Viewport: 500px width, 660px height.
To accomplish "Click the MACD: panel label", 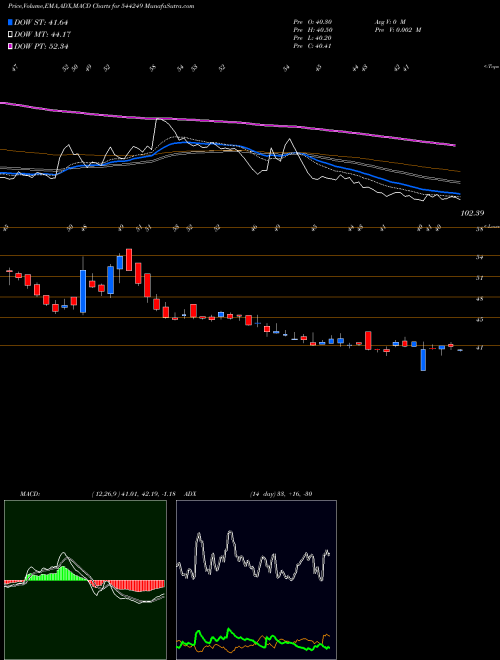I will click(29, 494).
